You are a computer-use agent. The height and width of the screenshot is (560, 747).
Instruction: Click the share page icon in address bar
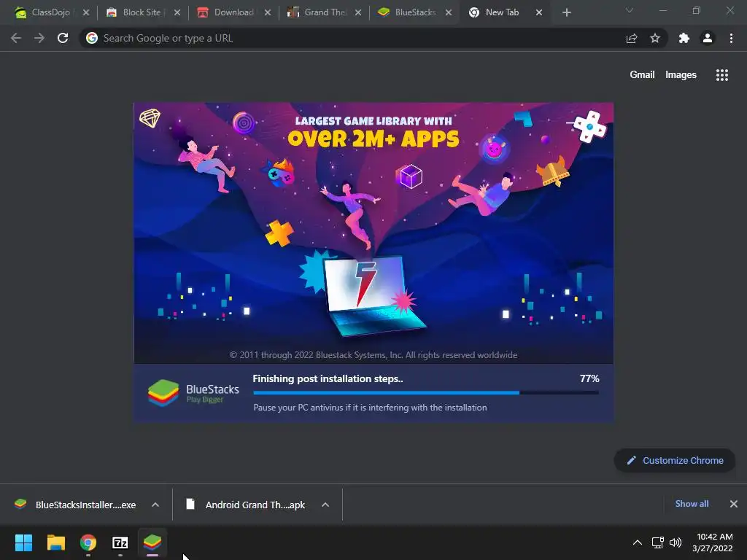632,38
